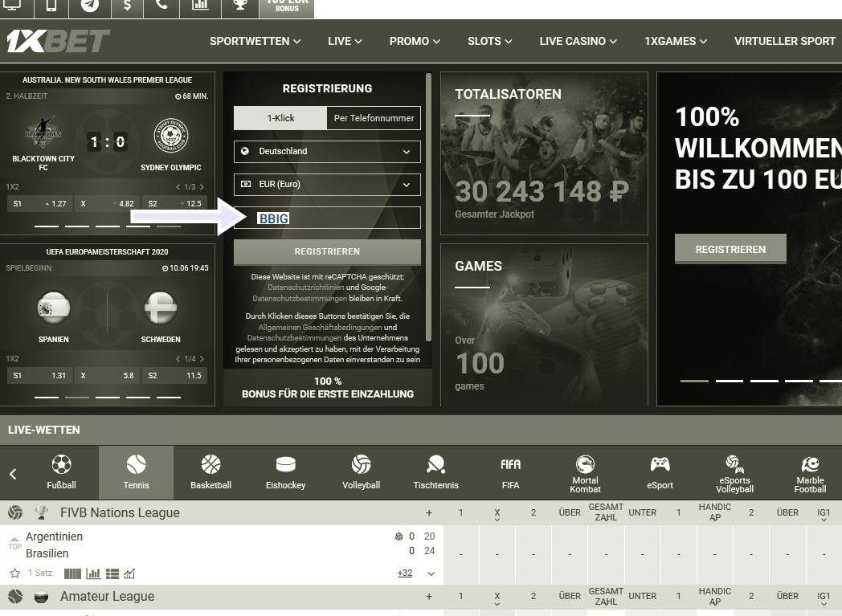Open the Deutschland country dropdown
Screen dimensions: 842x616
click(327, 151)
